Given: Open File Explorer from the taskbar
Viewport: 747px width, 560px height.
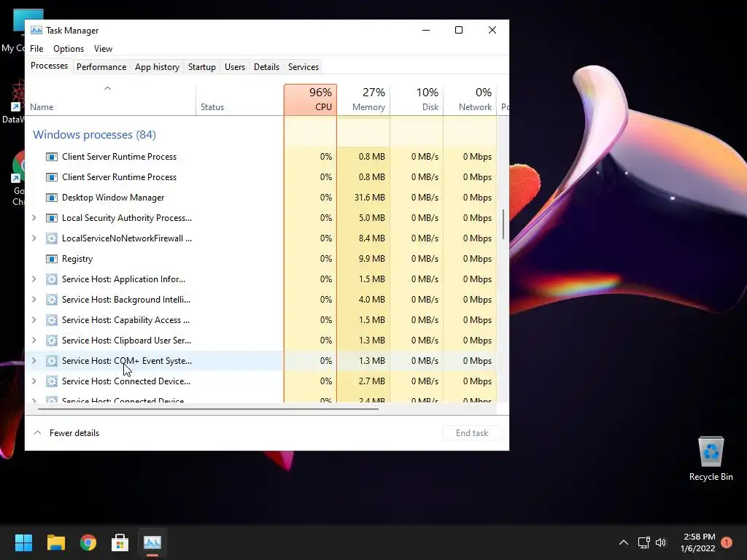Looking at the screenshot, I should pos(55,542).
